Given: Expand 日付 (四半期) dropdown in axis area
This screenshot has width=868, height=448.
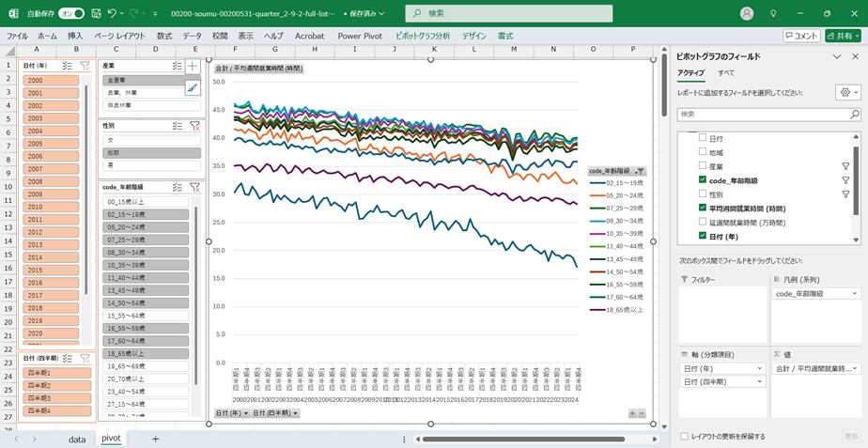Looking at the screenshot, I should coord(761,383).
